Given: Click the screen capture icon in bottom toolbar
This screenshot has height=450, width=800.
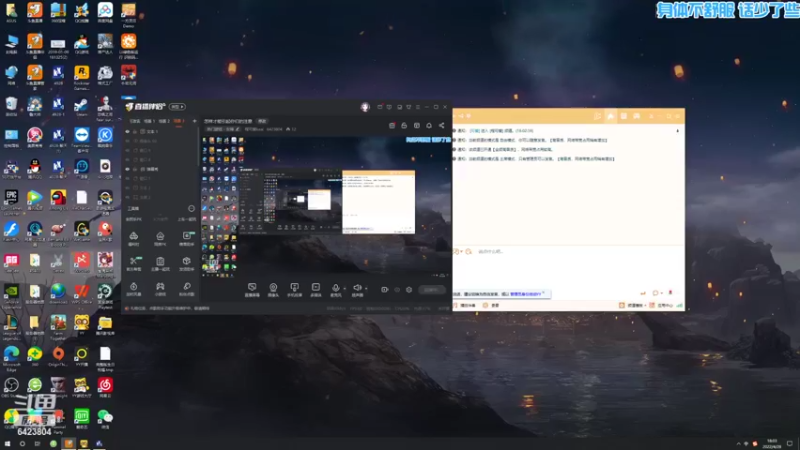Looking at the screenshot, I should click(252, 288).
